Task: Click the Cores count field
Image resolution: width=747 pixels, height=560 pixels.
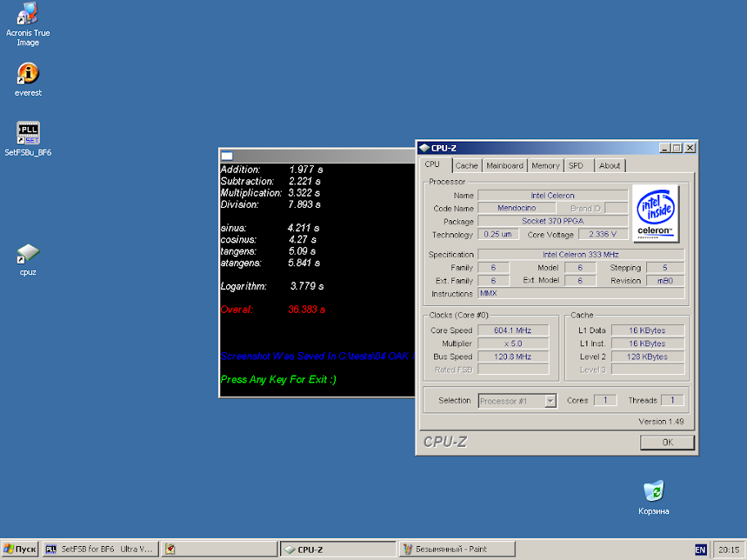Action: tap(605, 400)
